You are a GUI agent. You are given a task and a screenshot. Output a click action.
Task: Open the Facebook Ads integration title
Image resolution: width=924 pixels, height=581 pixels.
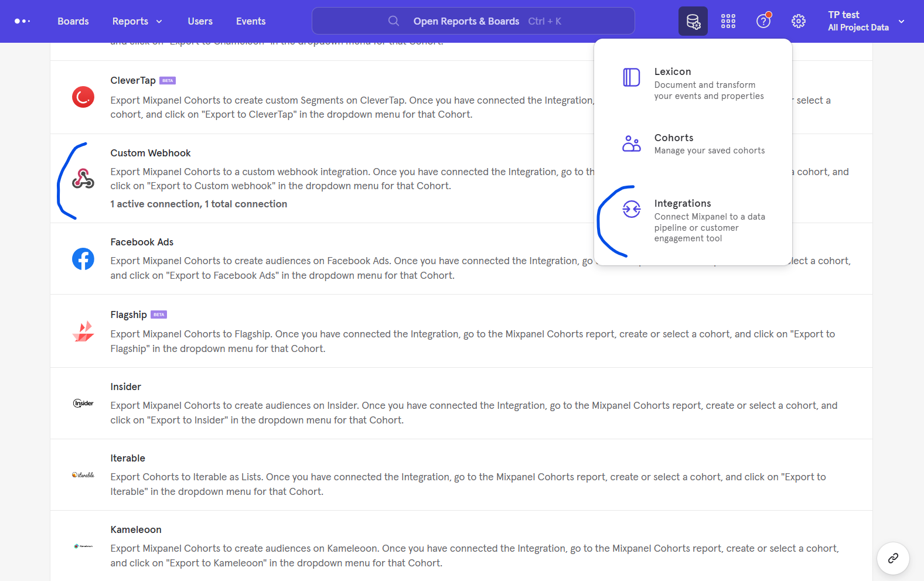coord(142,242)
